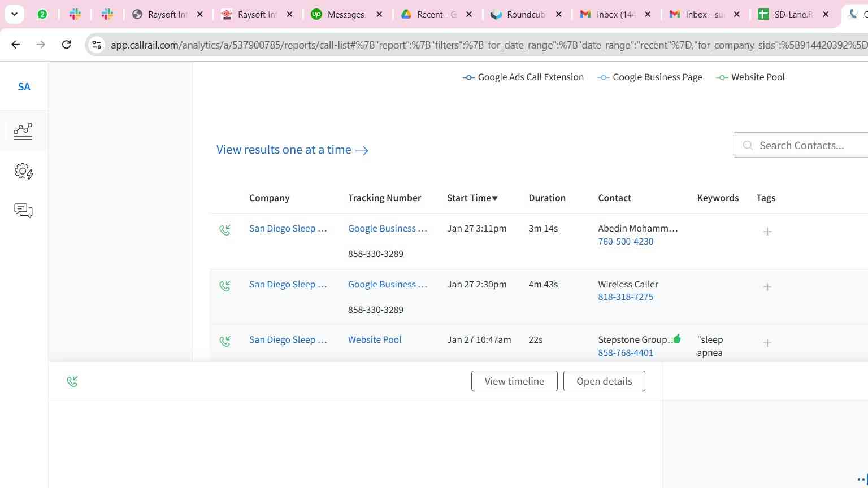868x488 pixels.
Task: Close the Messages tab
Action: pyautogui.click(x=379, y=15)
